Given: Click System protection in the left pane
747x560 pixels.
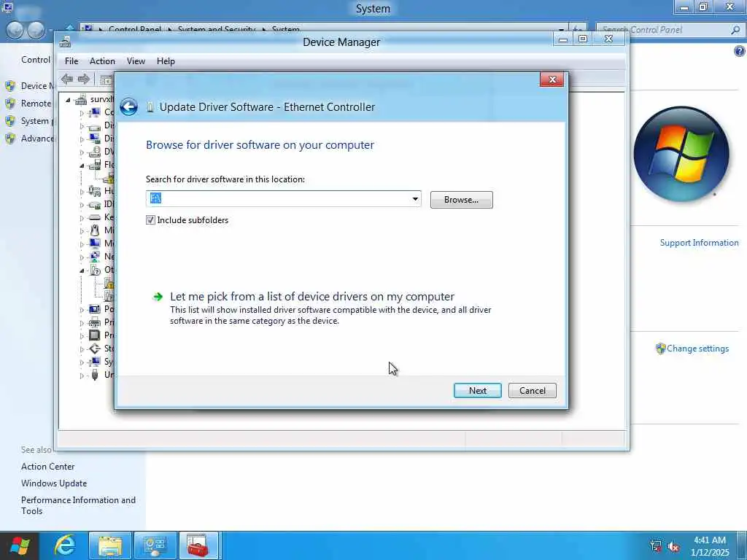Looking at the screenshot, I should (36, 121).
